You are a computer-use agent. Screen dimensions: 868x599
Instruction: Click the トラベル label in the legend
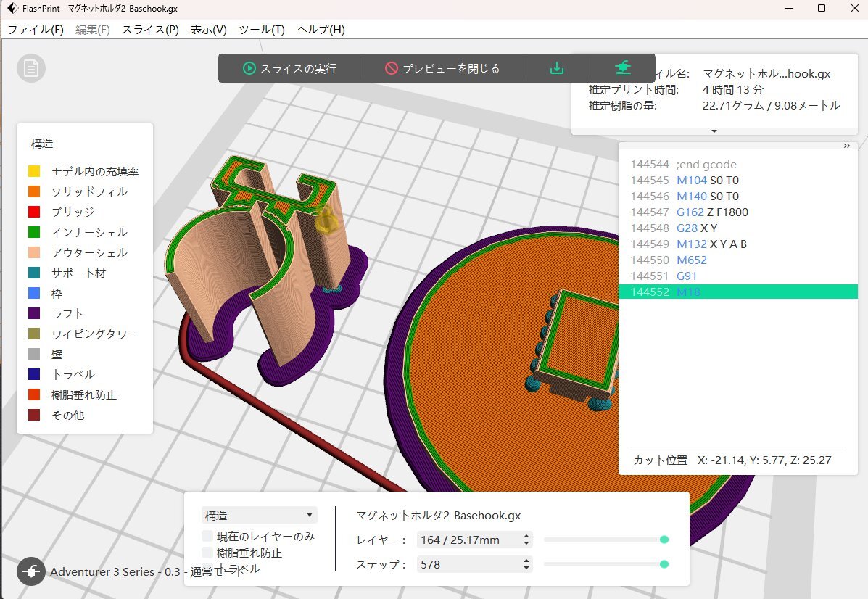[73, 374]
